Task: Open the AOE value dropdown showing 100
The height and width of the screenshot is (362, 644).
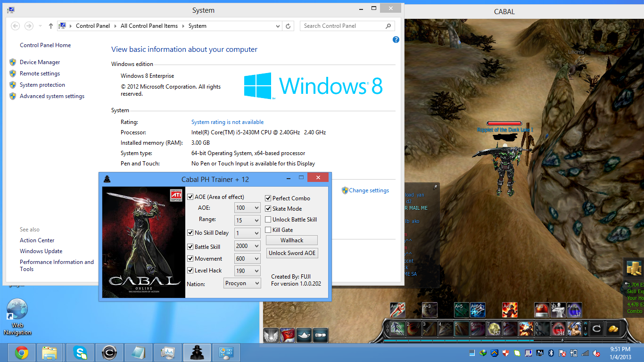Action: (248, 208)
